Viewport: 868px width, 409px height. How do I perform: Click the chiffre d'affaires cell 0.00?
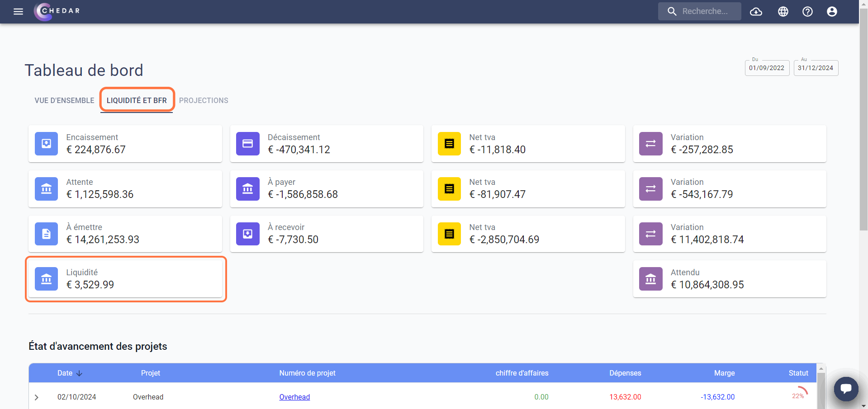(541, 397)
